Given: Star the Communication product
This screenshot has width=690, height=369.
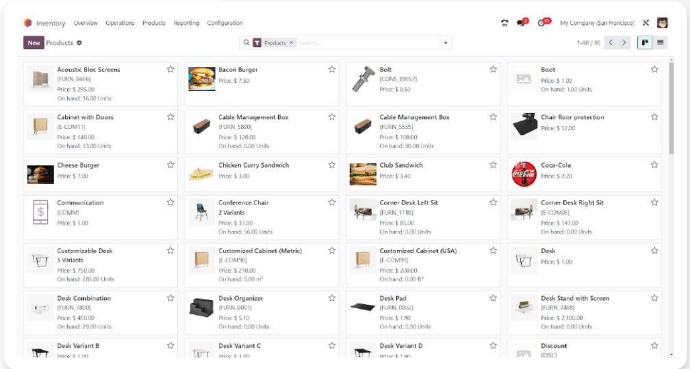Looking at the screenshot, I should click(170, 202).
